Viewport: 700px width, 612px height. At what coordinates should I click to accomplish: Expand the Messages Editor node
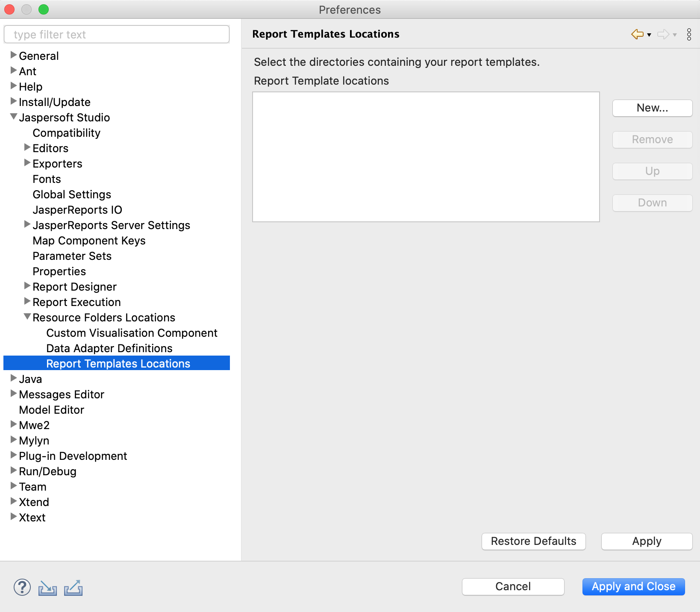tap(14, 394)
